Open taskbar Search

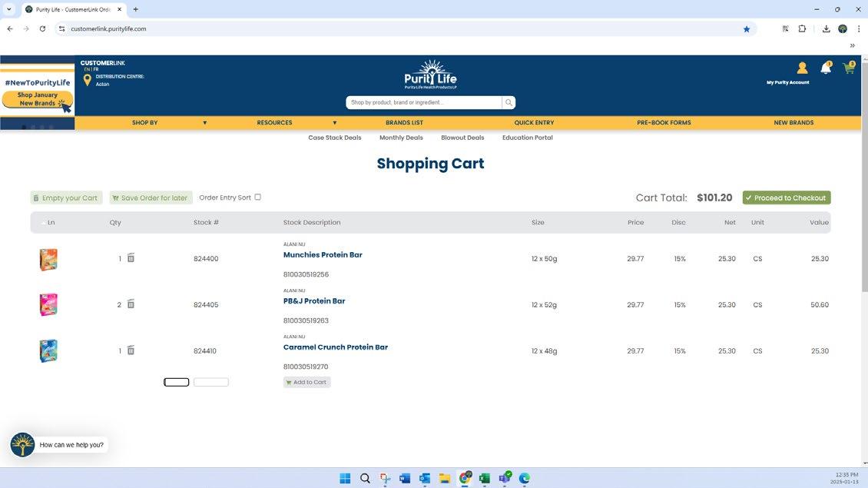point(365,478)
